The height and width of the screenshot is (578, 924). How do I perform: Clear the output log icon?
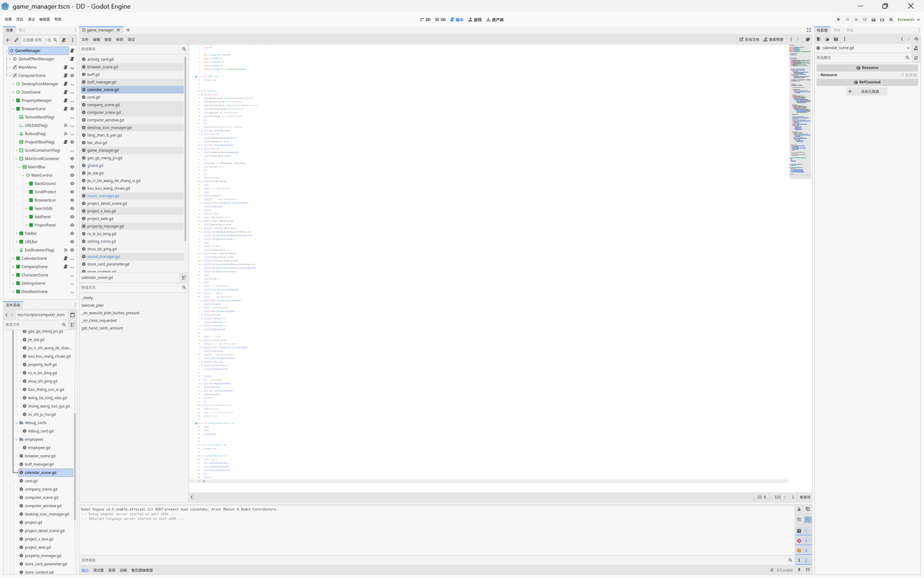(x=799, y=509)
